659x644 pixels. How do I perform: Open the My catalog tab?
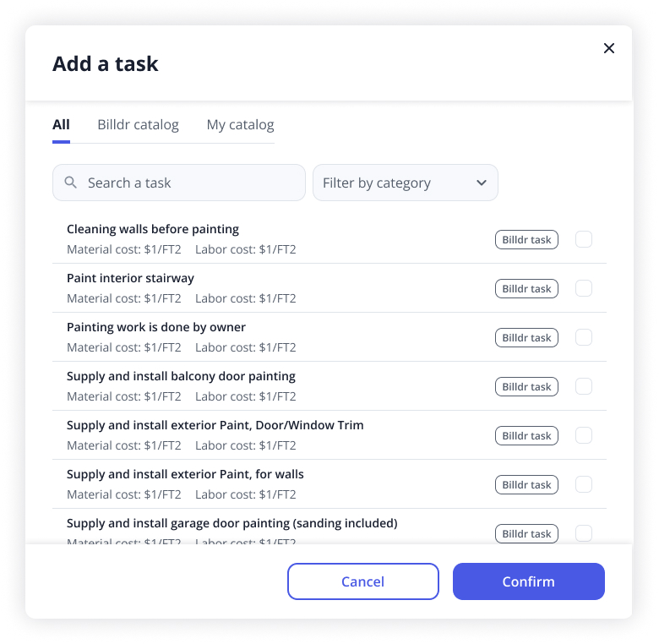240,125
